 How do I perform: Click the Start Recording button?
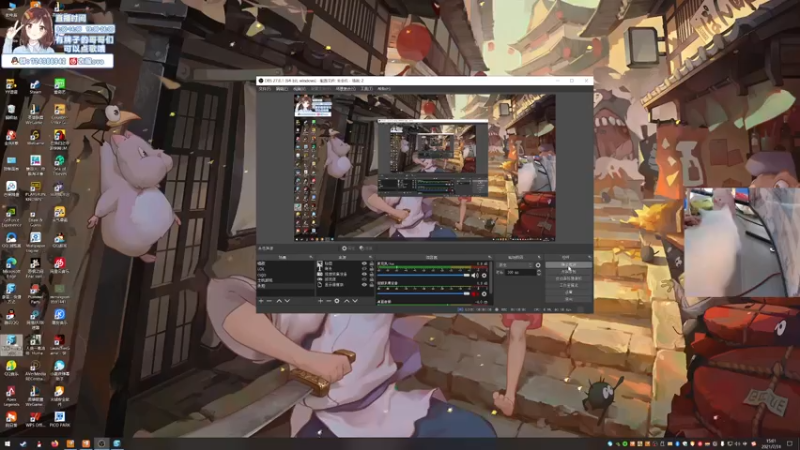pyautogui.click(x=568, y=272)
